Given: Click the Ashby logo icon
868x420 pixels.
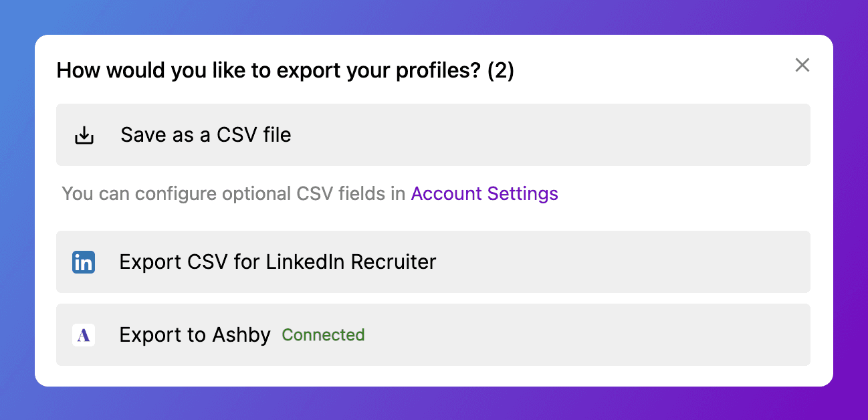Looking at the screenshot, I should tap(84, 335).
